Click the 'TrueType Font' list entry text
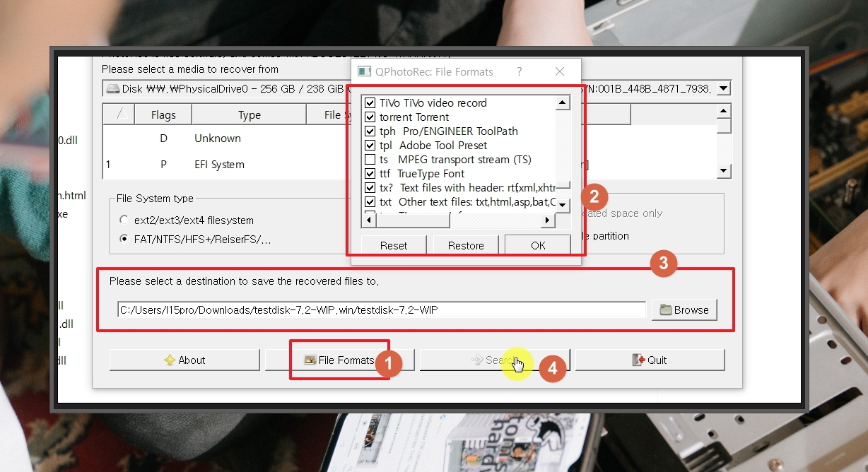The height and width of the screenshot is (472, 868). [431, 174]
